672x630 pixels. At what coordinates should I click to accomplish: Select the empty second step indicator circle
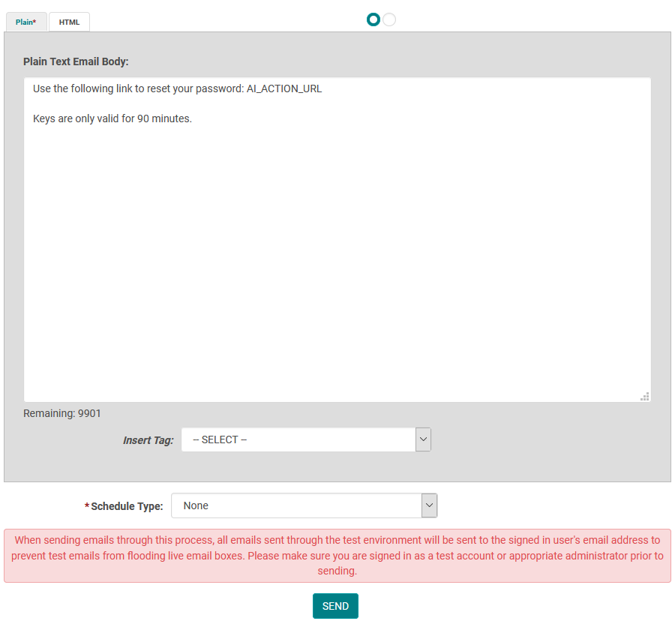389,19
